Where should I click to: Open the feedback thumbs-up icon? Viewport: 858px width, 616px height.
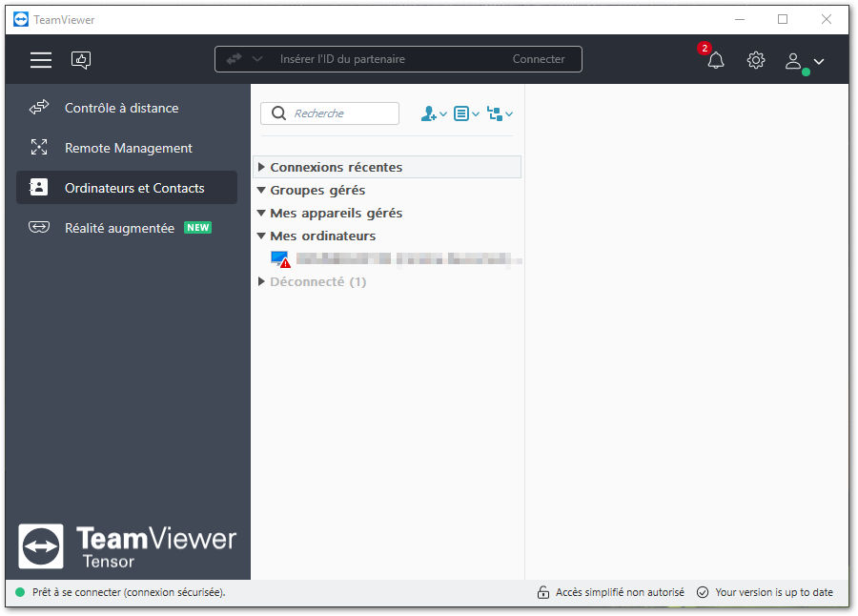click(81, 60)
